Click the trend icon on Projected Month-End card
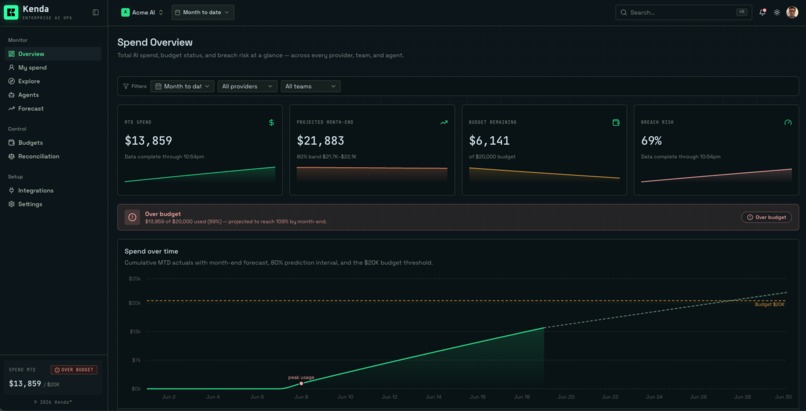 point(444,122)
